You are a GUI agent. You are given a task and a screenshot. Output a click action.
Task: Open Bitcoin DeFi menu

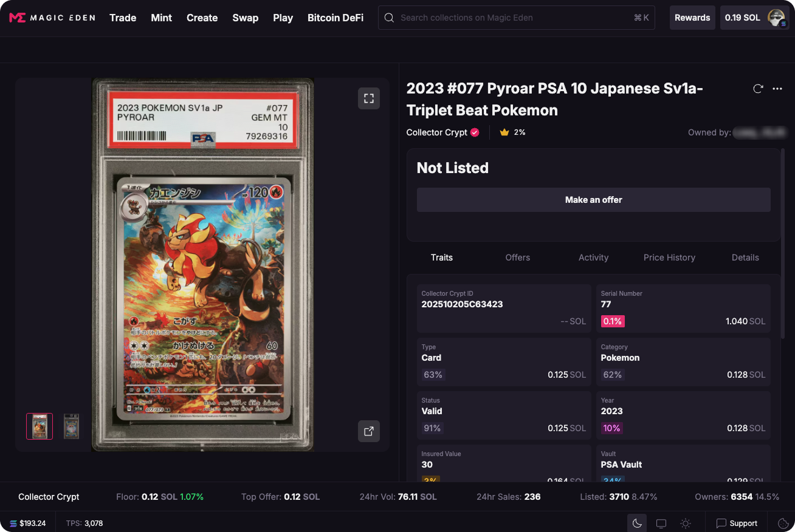pos(336,18)
